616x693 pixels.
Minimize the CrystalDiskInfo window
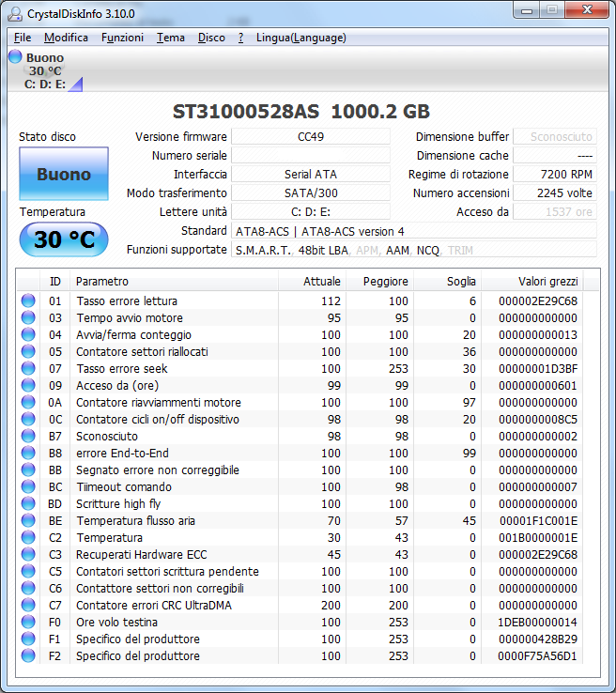pos(527,10)
